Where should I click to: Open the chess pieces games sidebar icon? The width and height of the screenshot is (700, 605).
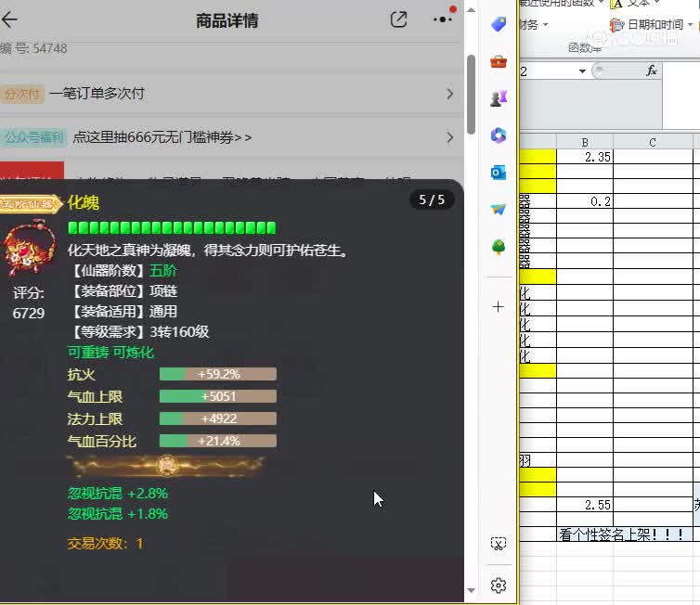click(499, 98)
